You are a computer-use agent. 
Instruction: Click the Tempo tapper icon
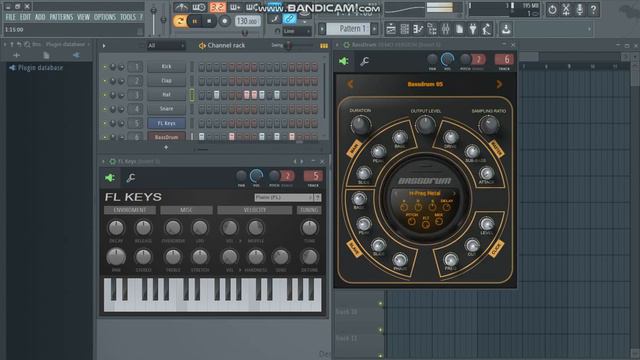(x=487, y=29)
